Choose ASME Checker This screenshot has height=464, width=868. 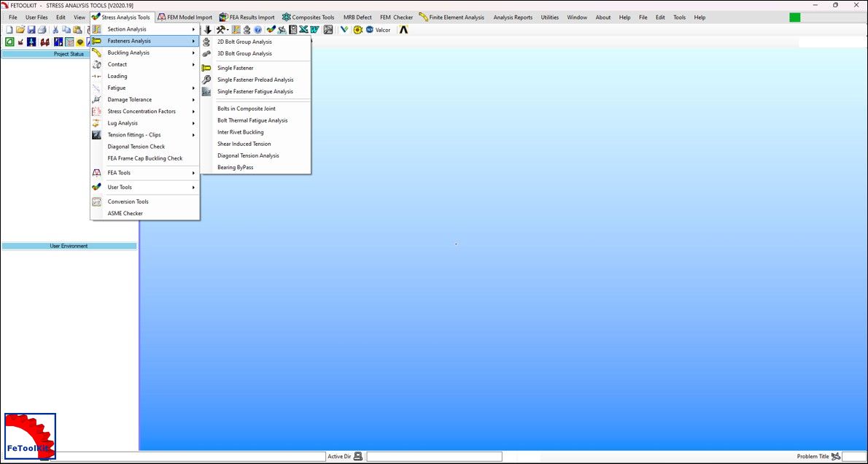[145, 213]
